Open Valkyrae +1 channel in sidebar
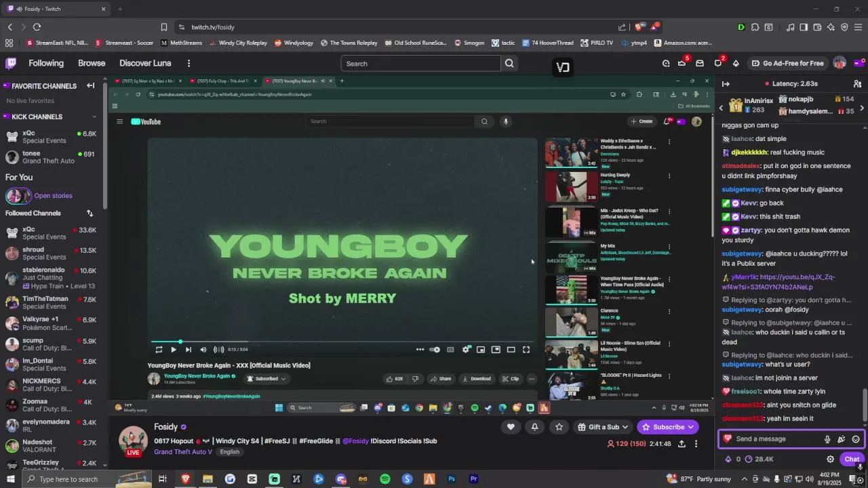Screen dimensions: 868x488 click(51, 323)
